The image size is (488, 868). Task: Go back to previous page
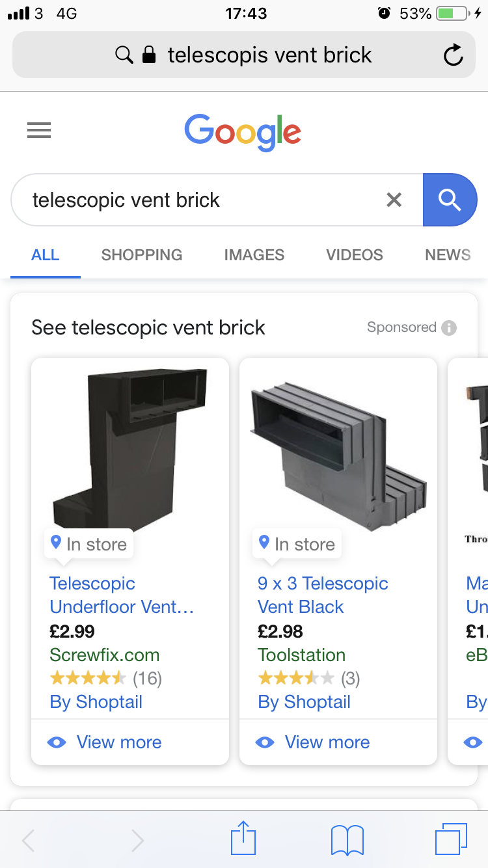point(29,840)
